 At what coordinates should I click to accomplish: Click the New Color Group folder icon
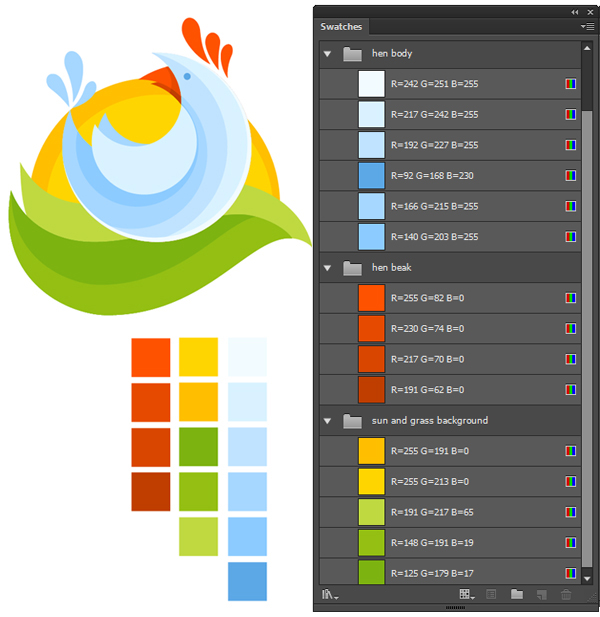click(x=517, y=594)
